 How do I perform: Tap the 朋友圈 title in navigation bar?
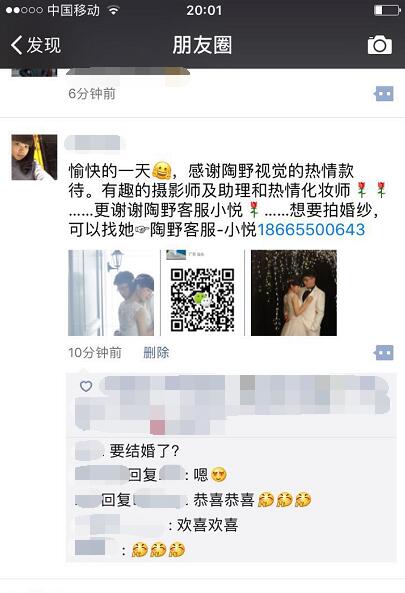click(x=202, y=45)
